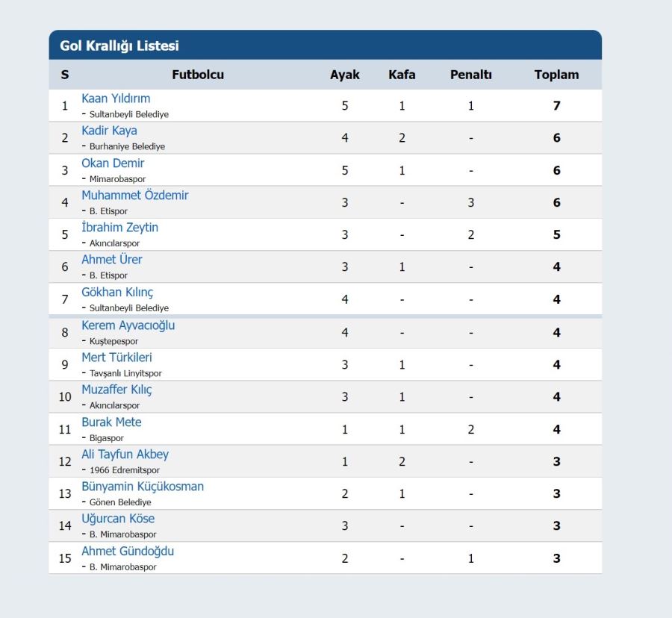Open Muzaffer Kılıç profile
Viewport: 672px width, 618px height.
116,390
